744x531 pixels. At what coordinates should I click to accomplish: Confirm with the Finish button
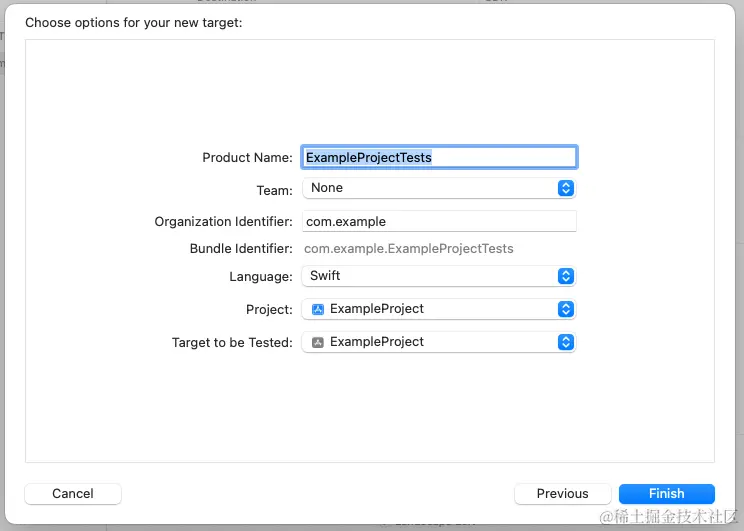coord(666,494)
